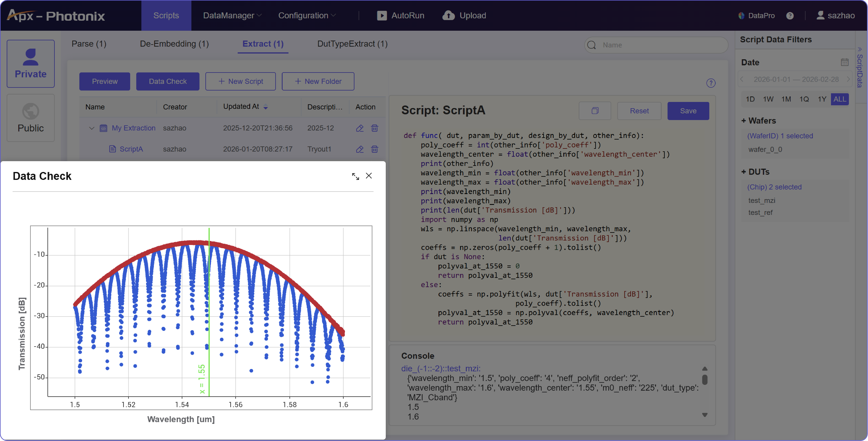Image resolution: width=868 pixels, height=441 pixels.
Task: Save the ScriptA changes
Action: coord(688,111)
